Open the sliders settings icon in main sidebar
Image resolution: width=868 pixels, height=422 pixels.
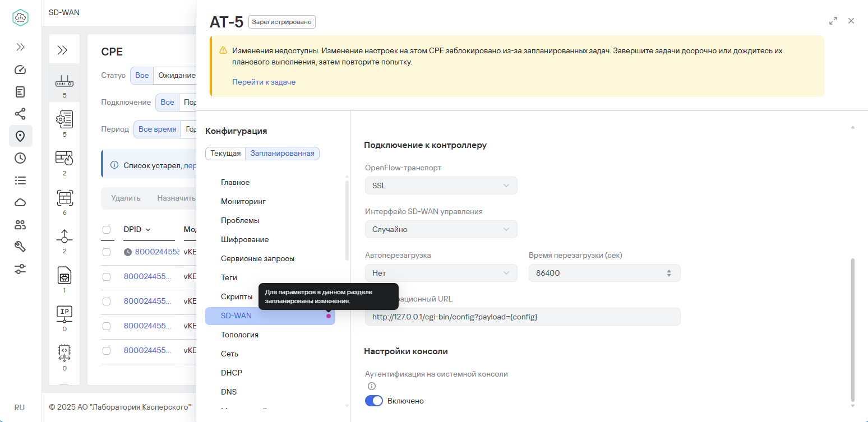(x=20, y=269)
